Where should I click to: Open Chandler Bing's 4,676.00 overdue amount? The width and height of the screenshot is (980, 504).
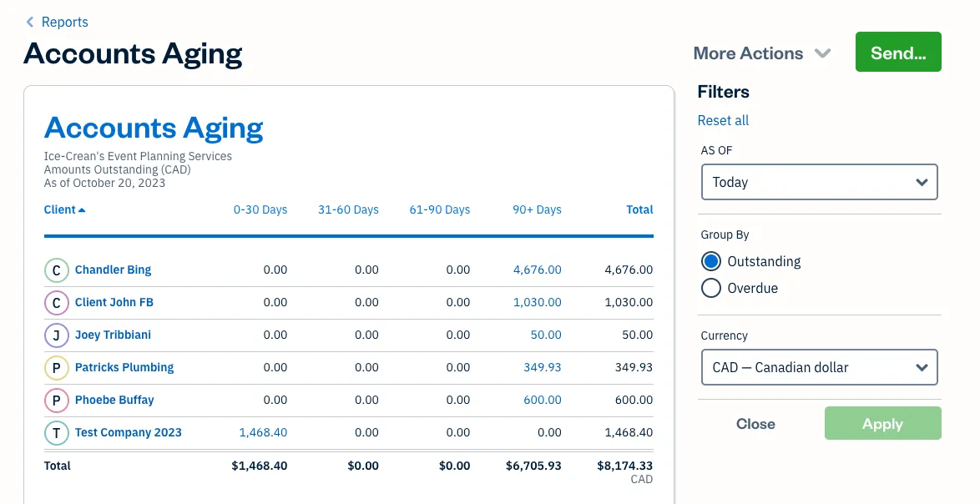pos(537,270)
